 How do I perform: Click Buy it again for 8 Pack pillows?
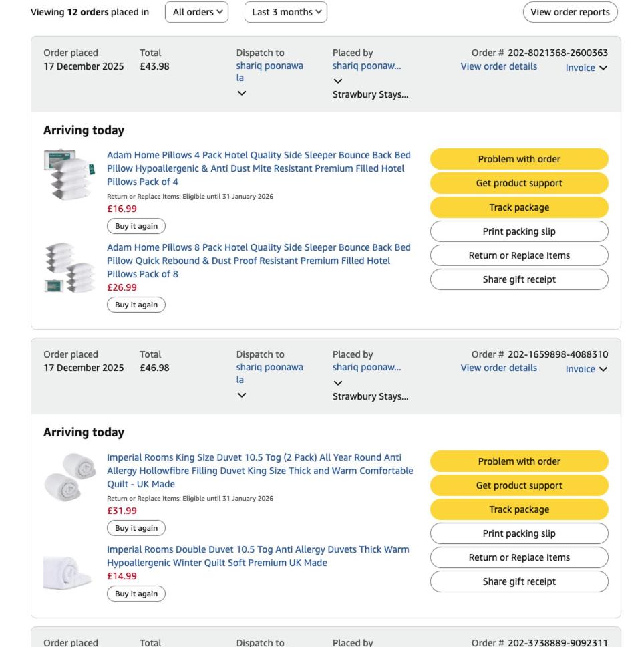pyautogui.click(x=136, y=305)
